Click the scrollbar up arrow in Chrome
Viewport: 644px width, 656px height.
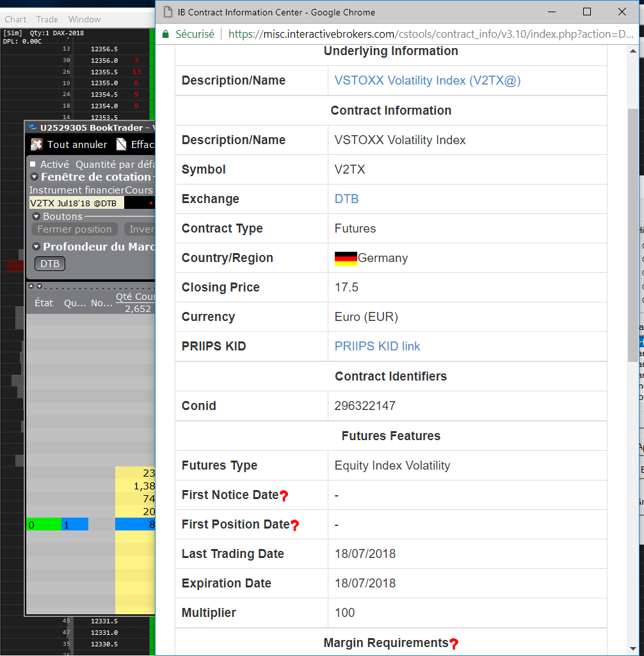click(632, 51)
